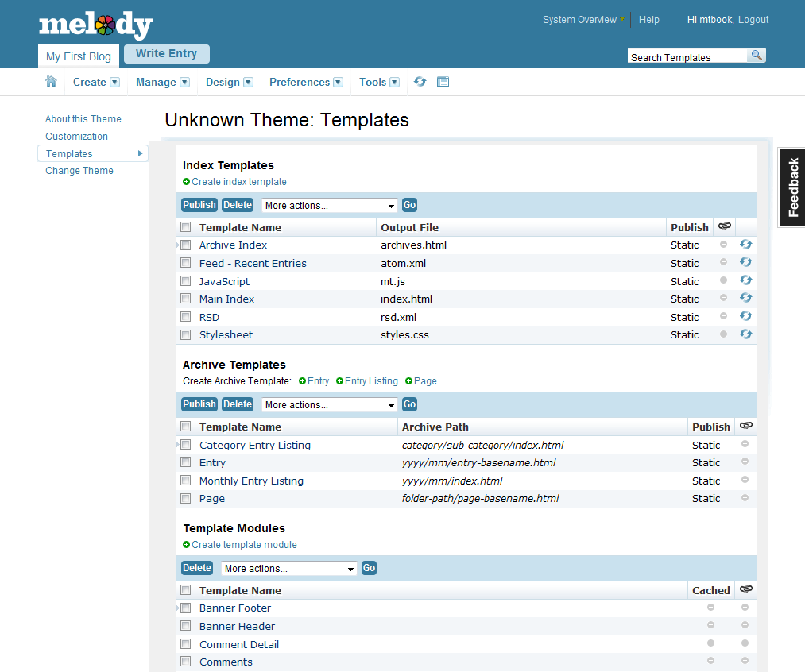Click the green plus icon beside Entry Listing
805x672 pixels.
[x=339, y=381]
